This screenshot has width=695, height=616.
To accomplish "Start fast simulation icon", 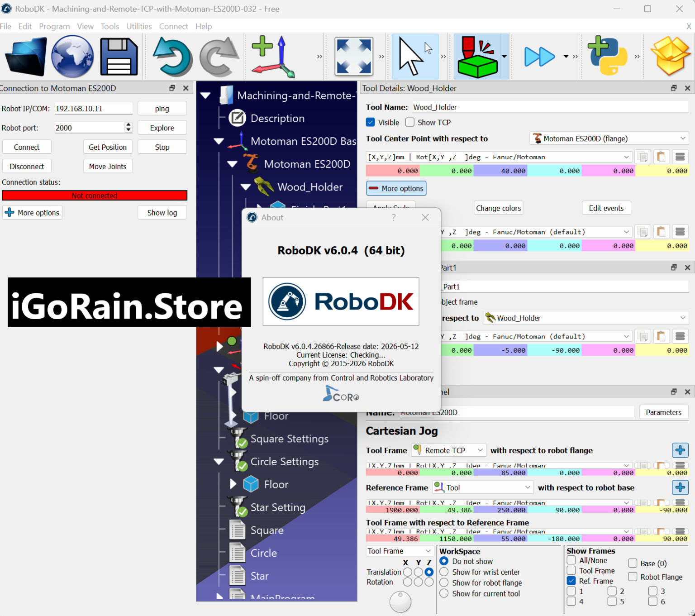I will pos(539,57).
